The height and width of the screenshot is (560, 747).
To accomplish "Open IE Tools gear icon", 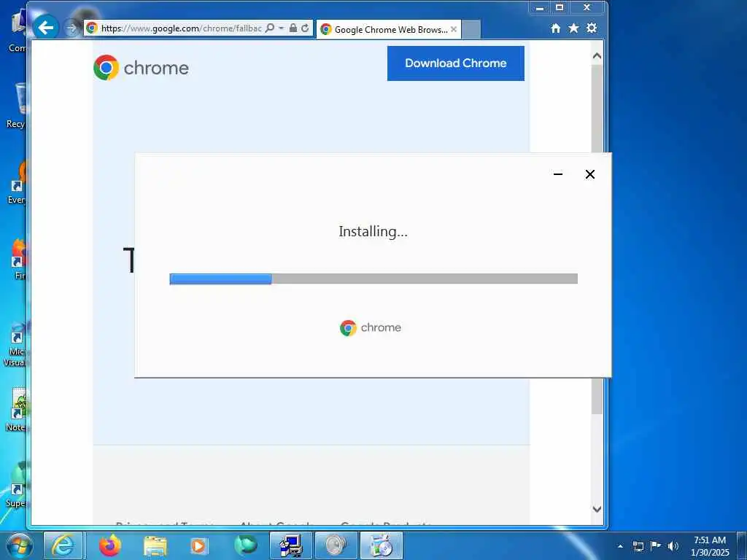I will click(592, 28).
